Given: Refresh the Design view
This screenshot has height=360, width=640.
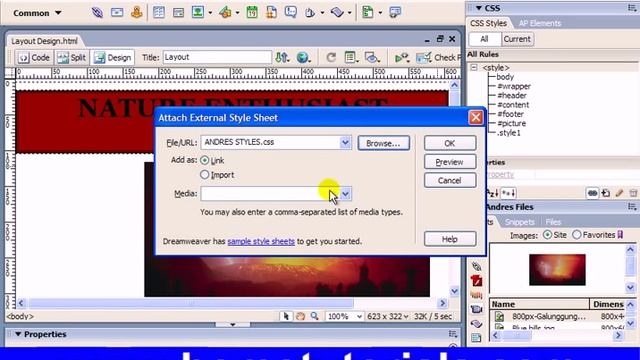Looking at the screenshot, I should [331, 58].
